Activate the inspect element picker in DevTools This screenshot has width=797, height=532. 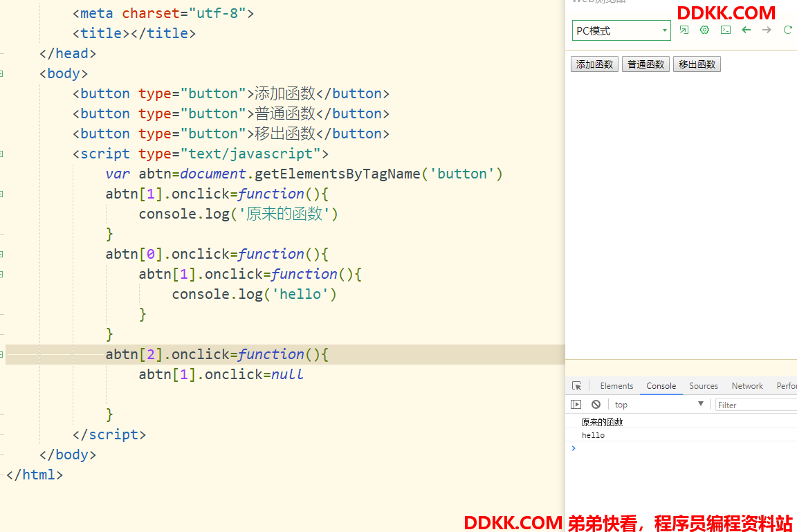coord(576,386)
